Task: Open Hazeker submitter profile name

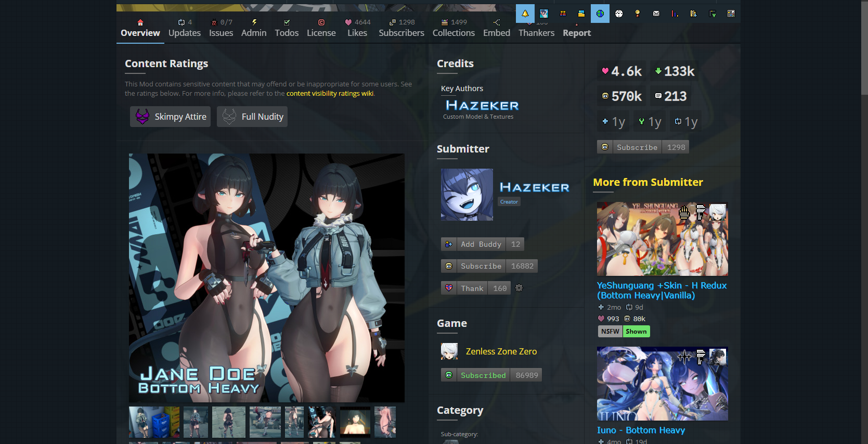Action: [535, 187]
